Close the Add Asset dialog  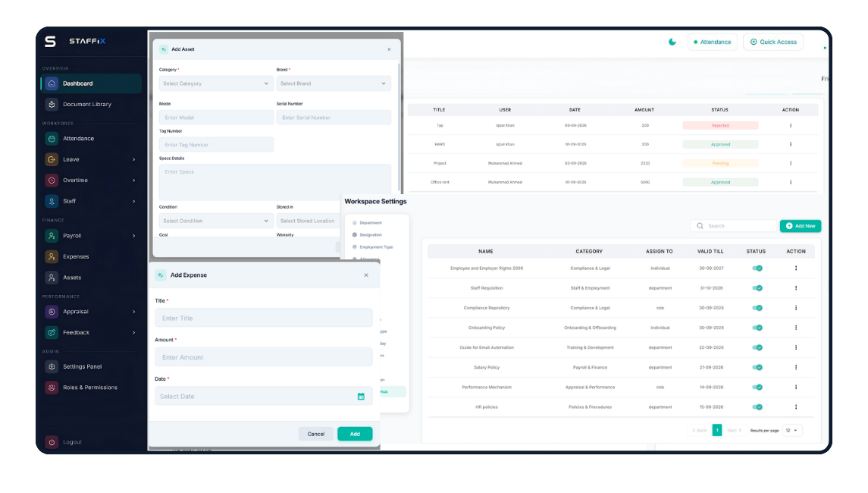pos(389,49)
